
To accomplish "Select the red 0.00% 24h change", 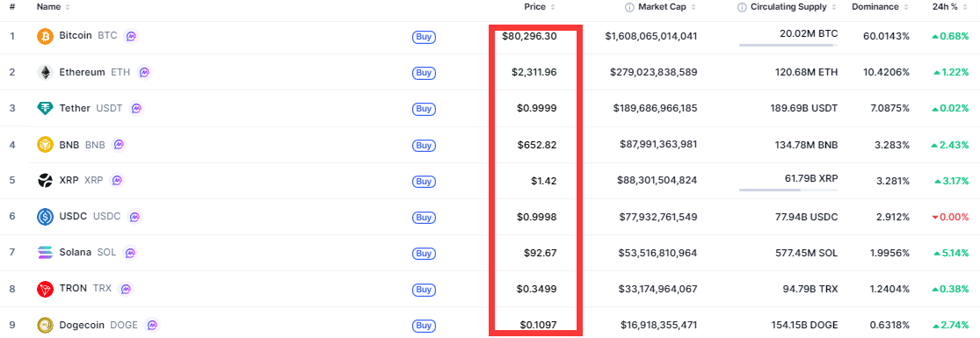I will [951, 217].
